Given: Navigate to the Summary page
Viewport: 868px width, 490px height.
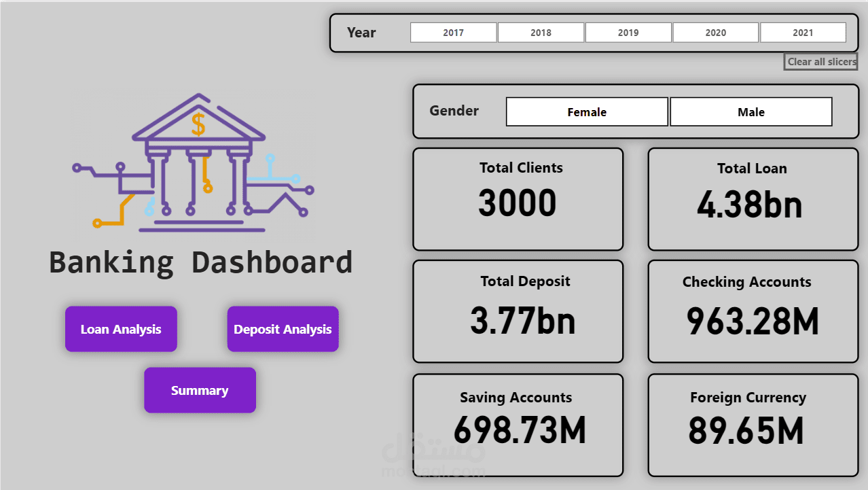Looking at the screenshot, I should 200,389.
